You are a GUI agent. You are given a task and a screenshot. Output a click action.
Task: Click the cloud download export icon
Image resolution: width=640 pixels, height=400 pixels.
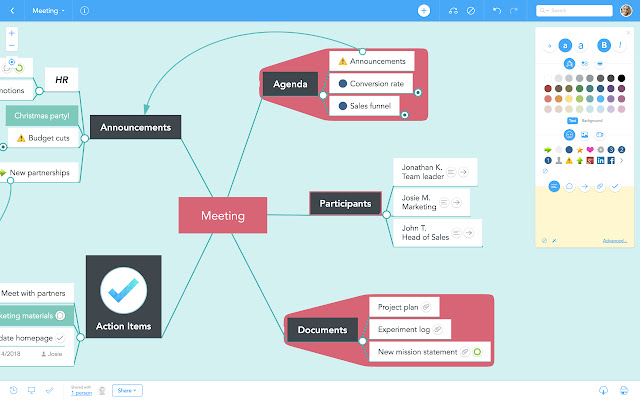click(603, 390)
